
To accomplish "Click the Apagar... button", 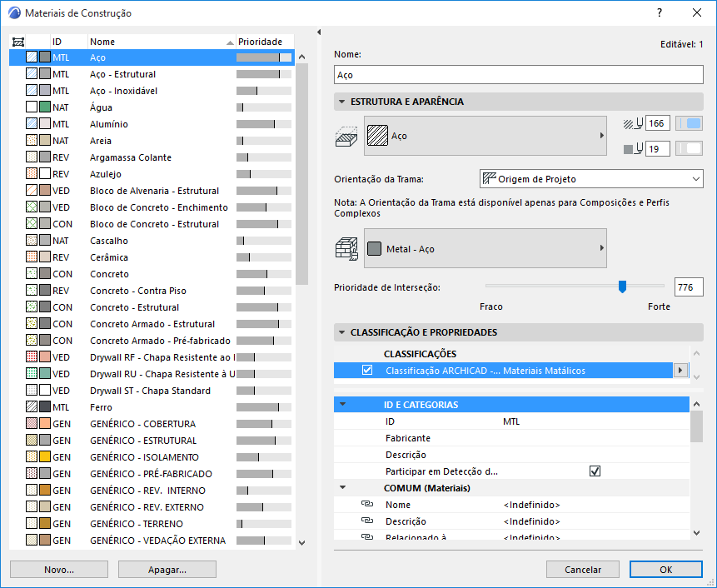I will coord(167,570).
